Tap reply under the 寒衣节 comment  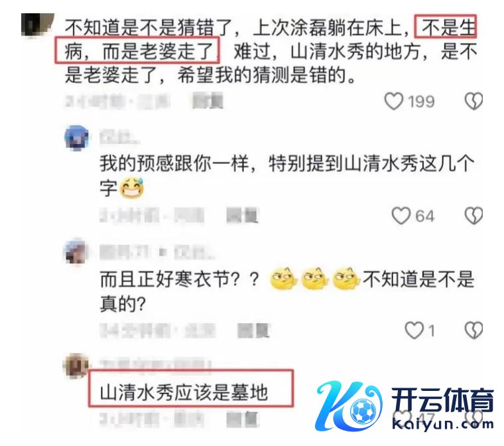[253, 330]
